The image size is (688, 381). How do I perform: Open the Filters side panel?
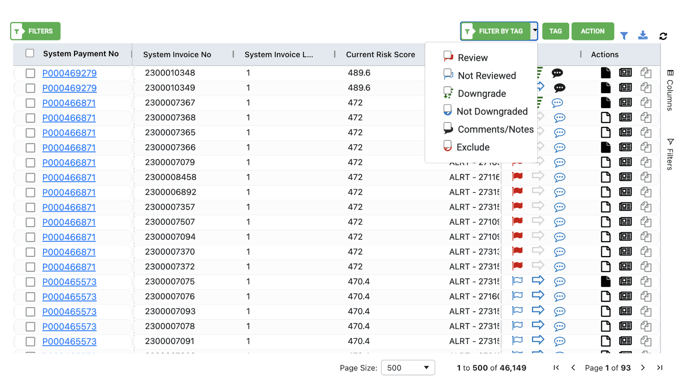pos(670,154)
